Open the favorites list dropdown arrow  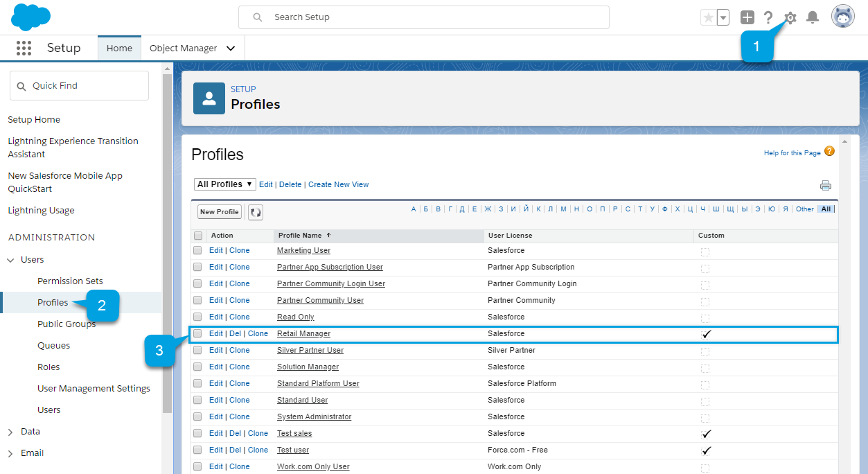[x=723, y=18]
